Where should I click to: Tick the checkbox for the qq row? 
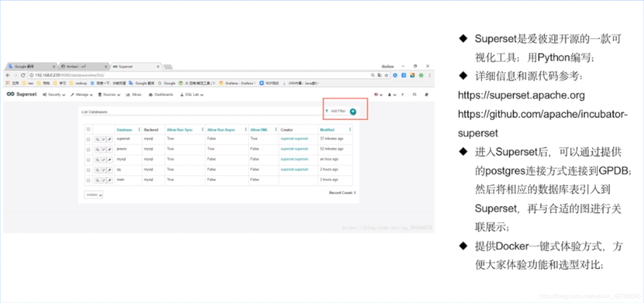pos(88,170)
